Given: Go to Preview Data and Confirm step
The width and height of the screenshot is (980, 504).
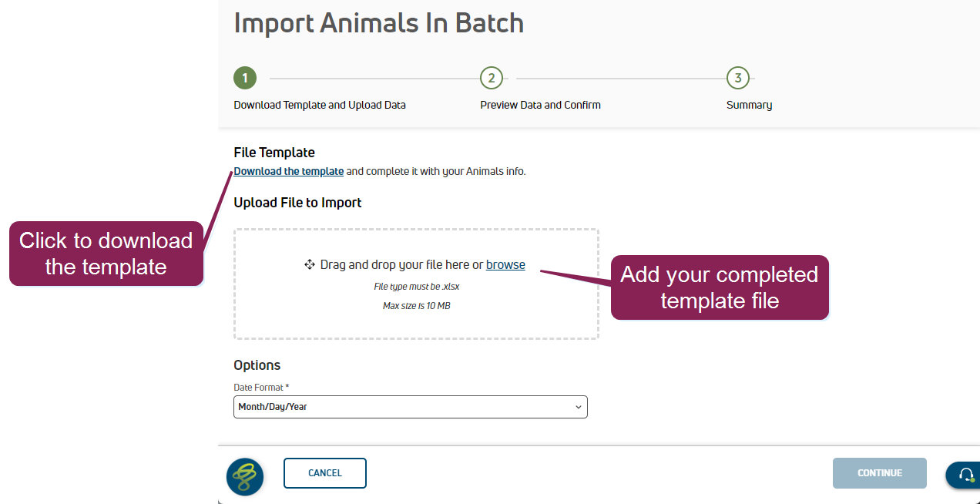Looking at the screenshot, I should coord(540,105).
